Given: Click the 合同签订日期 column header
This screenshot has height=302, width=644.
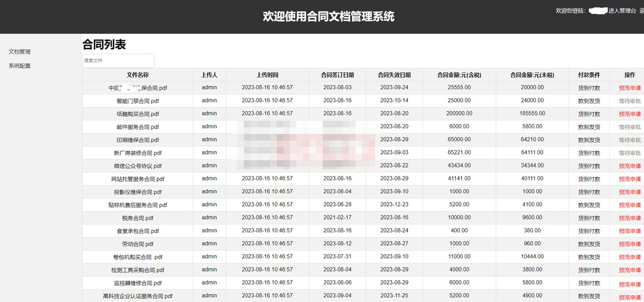Looking at the screenshot, I should pyautogui.click(x=337, y=75).
